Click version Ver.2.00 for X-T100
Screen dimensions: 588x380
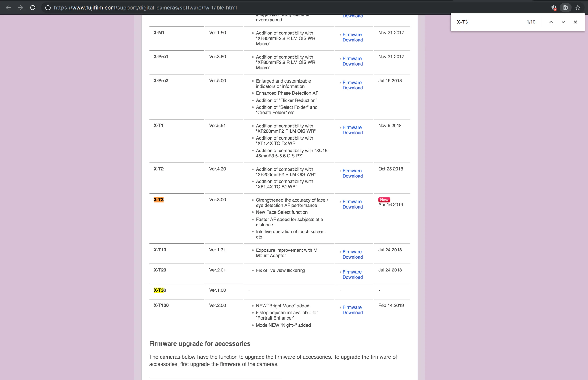click(218, 306)
